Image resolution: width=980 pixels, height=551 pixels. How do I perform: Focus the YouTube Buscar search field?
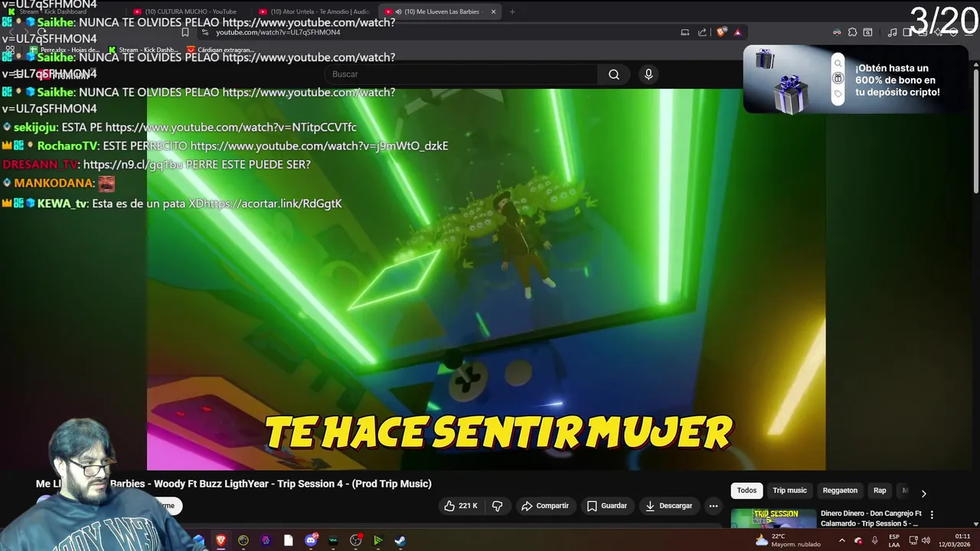coord(462,74)
